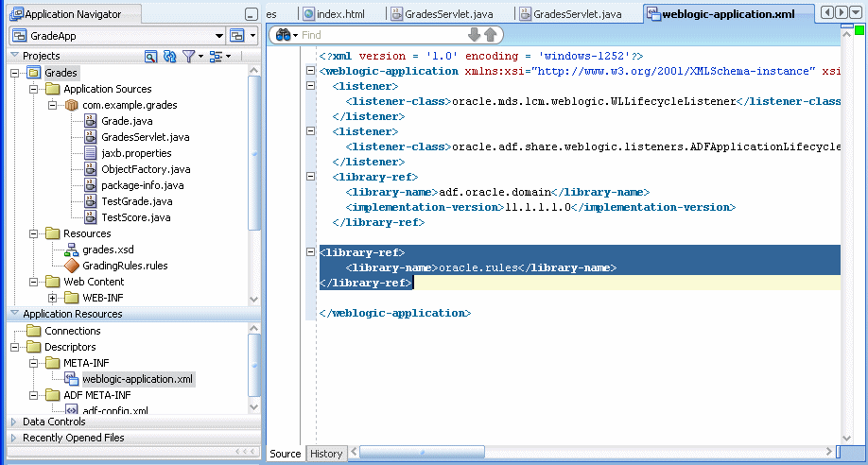The image size is (868, 465).
Task: Collapse the weblogic-application root element fold
Action: click(x=310, y=71)
